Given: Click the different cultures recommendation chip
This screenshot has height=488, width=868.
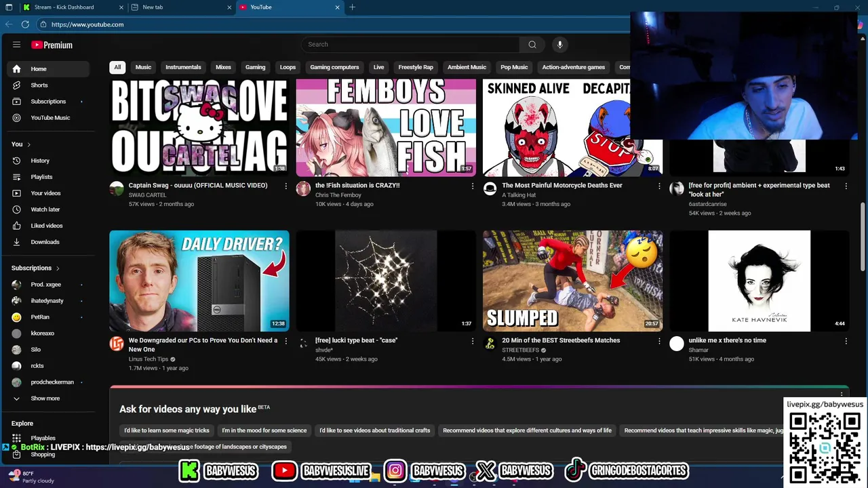Looking at the screenshot, I should pyautogui.click(x=527, y=430).
